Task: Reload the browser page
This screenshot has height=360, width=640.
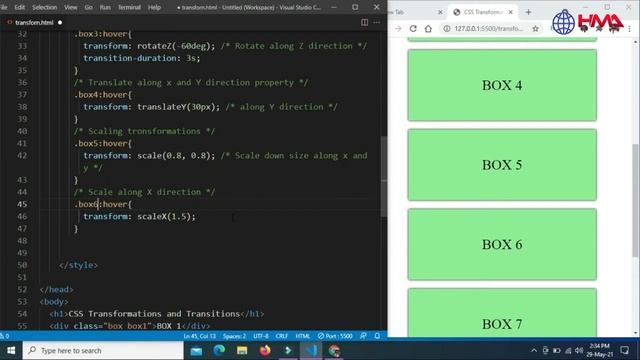Action: 413,29
